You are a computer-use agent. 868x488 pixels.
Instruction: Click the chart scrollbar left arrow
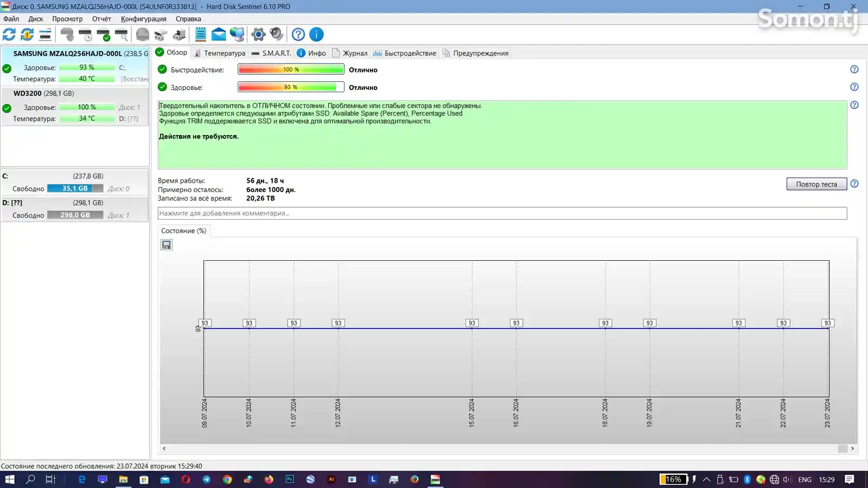164,448
